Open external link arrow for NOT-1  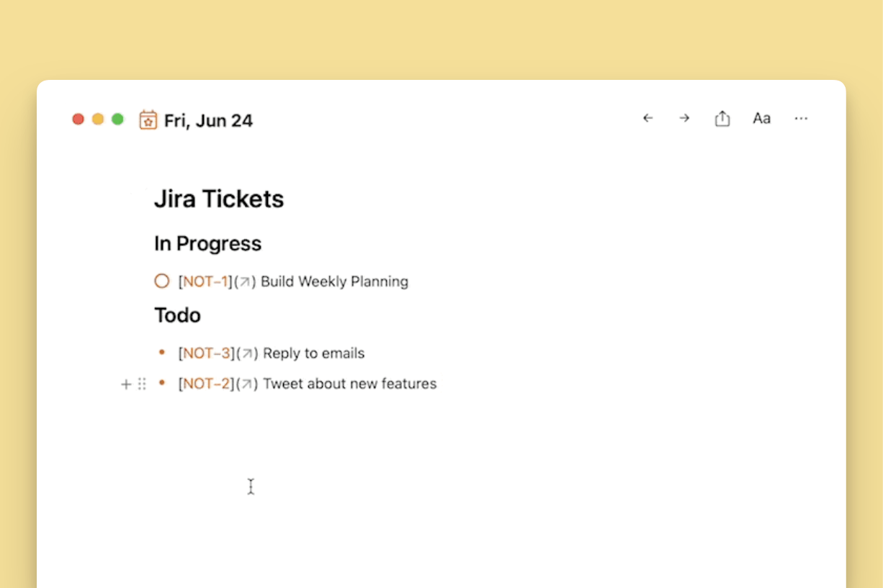[245, 282]
